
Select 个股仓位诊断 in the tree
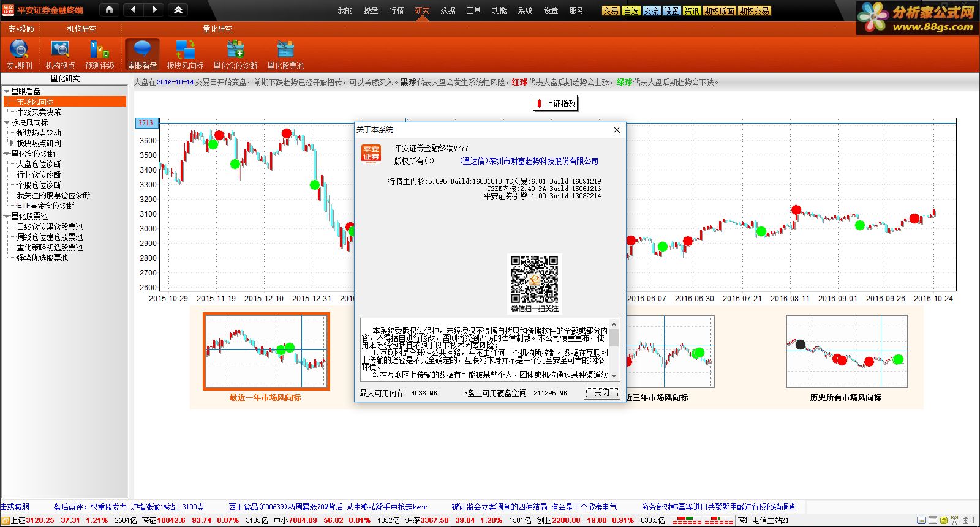point(39,185)
